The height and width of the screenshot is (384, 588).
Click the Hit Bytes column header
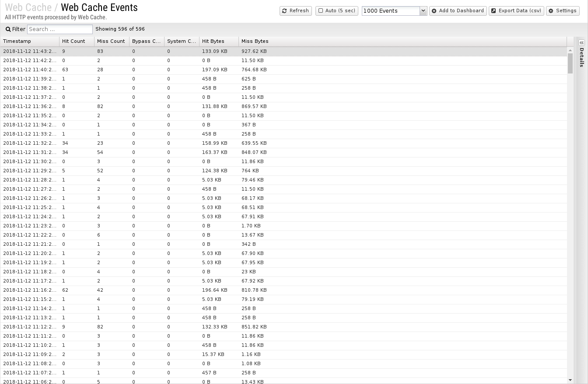point(219,41)
